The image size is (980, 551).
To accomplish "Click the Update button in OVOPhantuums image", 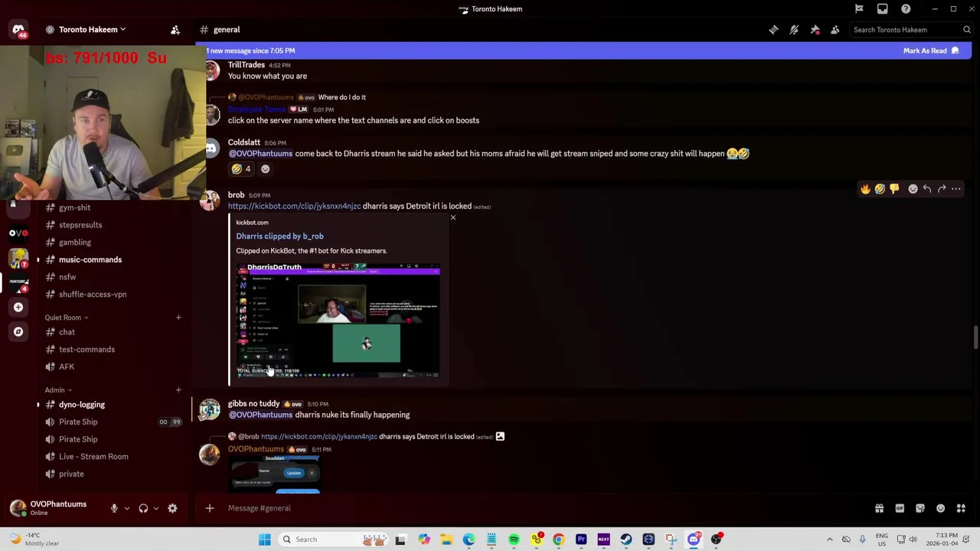I will pos(294,473).
